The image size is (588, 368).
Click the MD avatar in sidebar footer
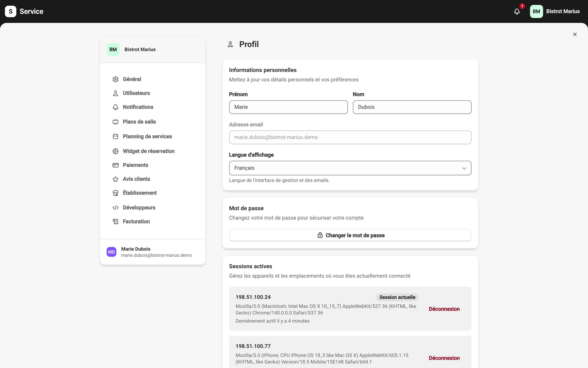pyautogui.click(x=111, y=252)
